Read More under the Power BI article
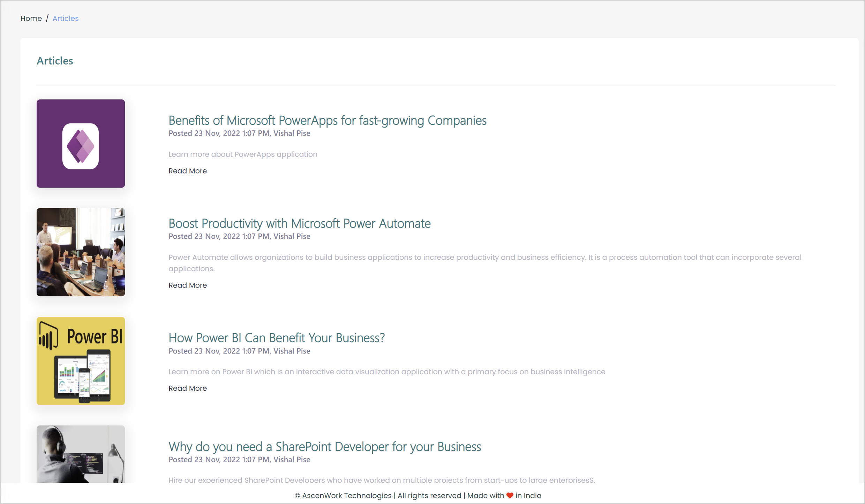Image resolution: width=865 pixels, height=504 pixels. click(188, 388)
